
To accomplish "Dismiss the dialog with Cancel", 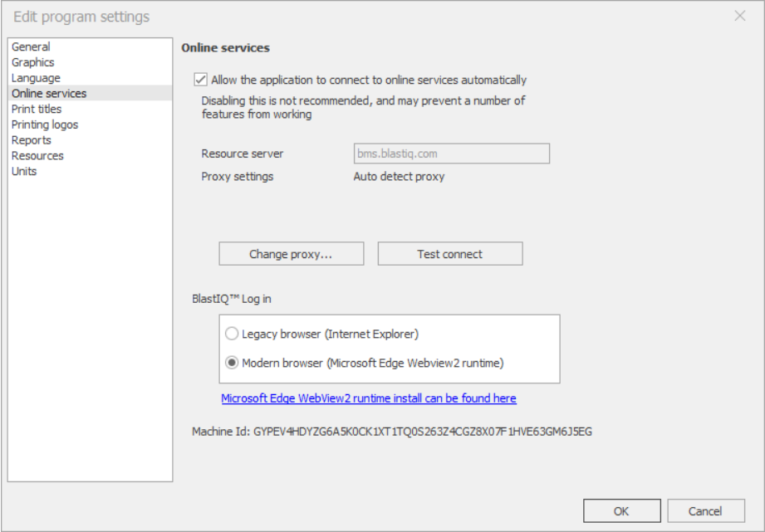I will [x=705, y=510].
